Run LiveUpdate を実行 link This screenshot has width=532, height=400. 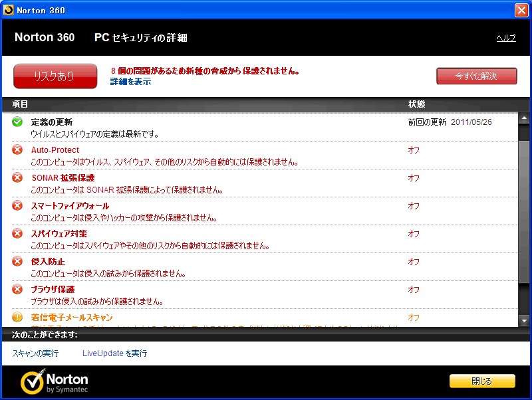[114, 353]
